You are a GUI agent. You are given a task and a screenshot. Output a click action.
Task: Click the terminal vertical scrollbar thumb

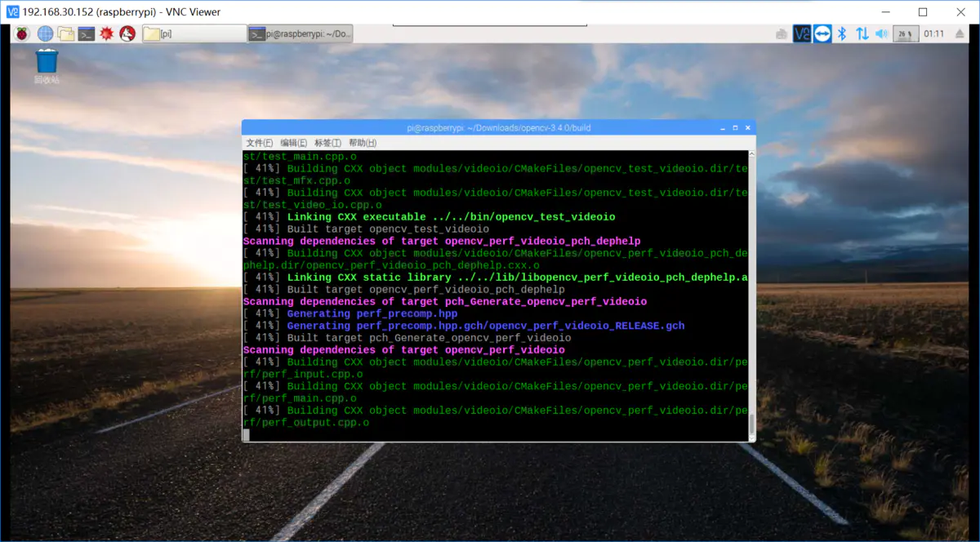751,424
